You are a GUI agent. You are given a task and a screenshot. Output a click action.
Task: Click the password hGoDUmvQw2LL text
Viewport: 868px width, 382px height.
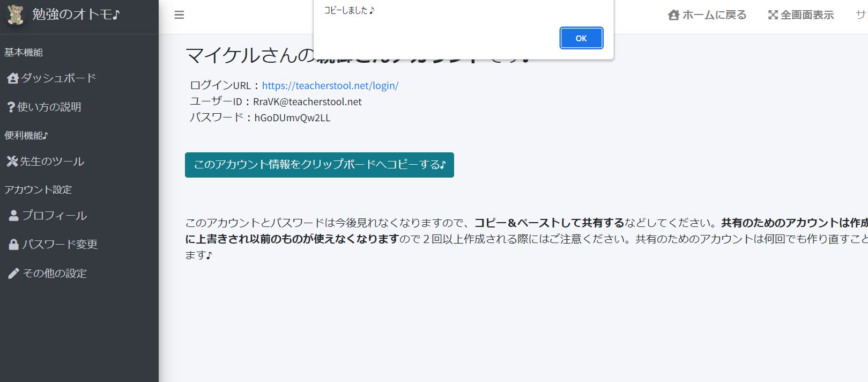(292, 118)
